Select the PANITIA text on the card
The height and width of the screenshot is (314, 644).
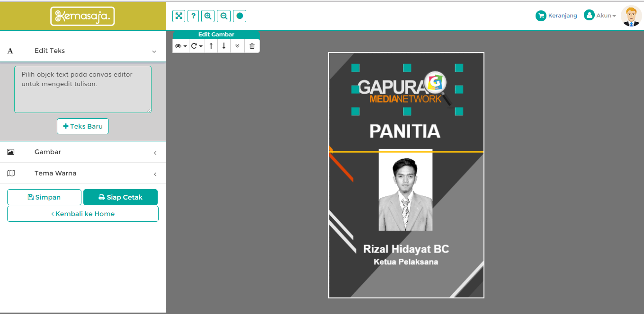click(405, 131)
